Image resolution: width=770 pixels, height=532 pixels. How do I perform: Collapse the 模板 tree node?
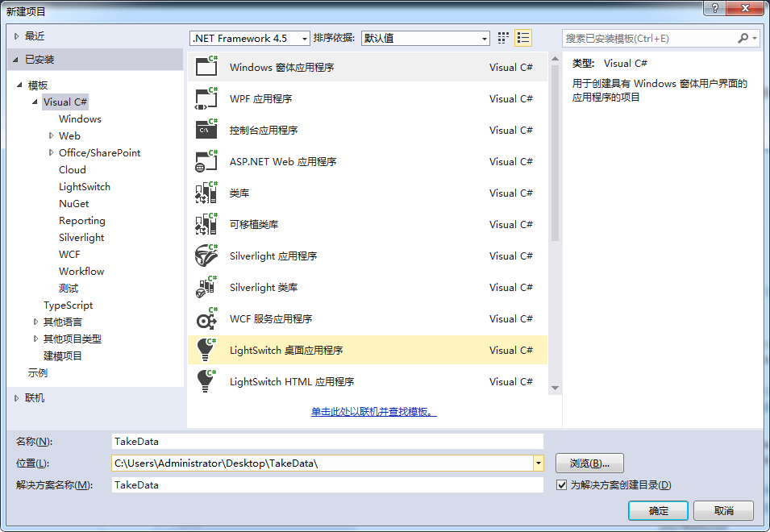point(19,85)
